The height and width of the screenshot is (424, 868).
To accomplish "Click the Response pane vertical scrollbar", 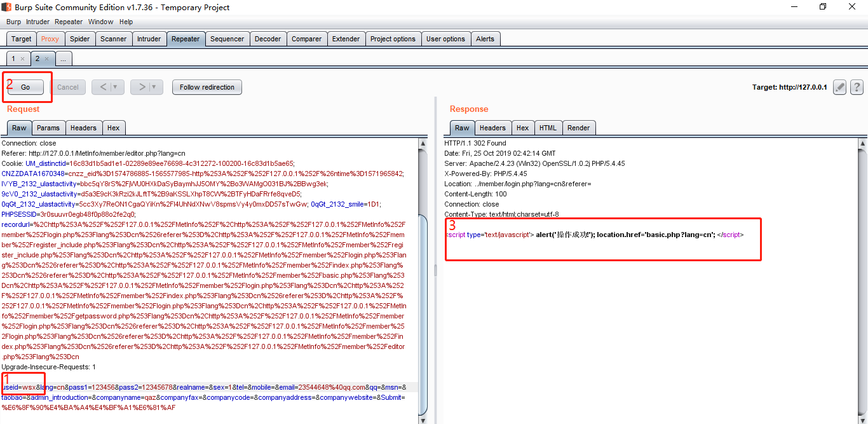I will [862, 280].
